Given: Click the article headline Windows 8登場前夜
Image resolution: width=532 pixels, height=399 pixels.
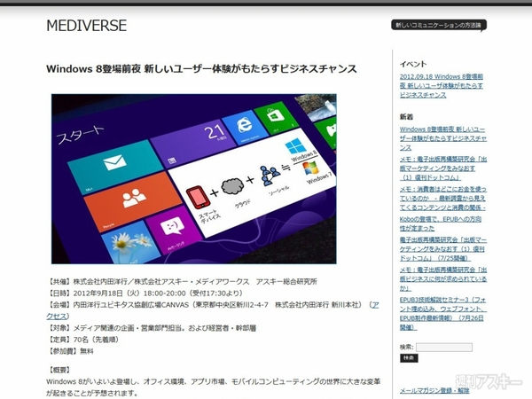Looking at the screenshot, I should point(201,69).
